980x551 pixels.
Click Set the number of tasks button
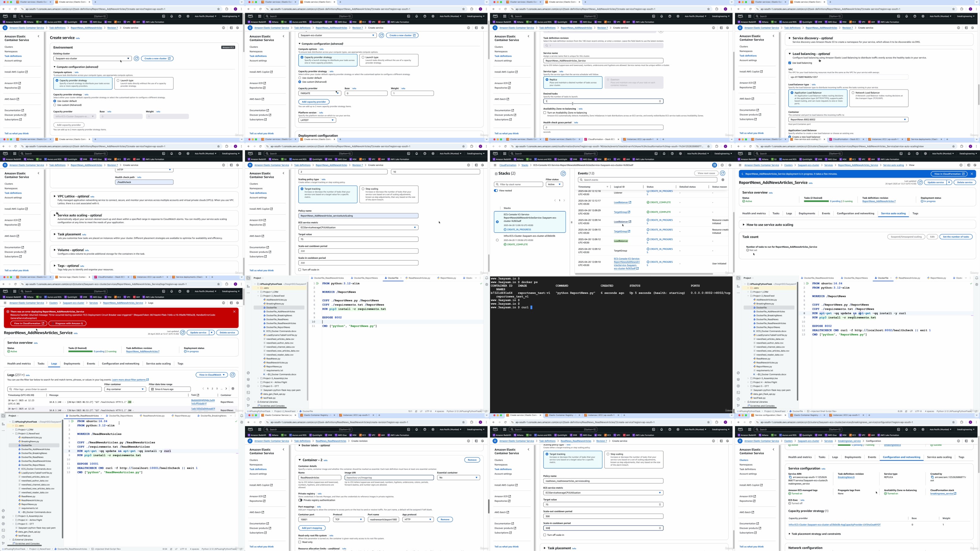click(956, 237)
